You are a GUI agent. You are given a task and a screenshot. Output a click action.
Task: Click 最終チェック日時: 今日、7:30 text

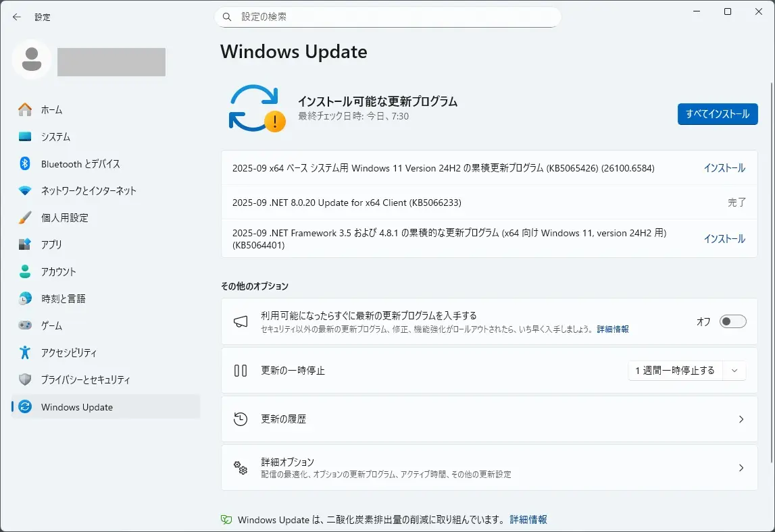click(353, 116)
